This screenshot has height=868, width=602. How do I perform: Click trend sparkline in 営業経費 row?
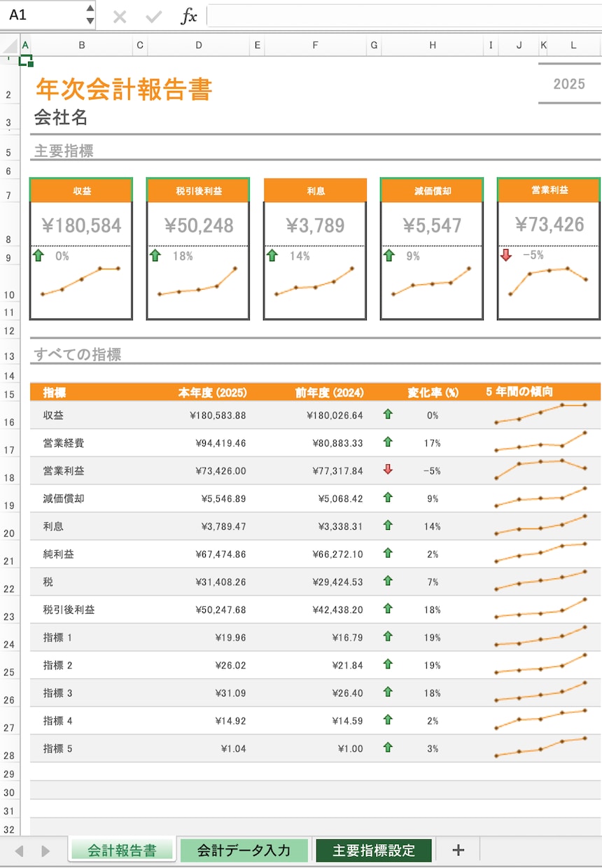click(x=540, y=442)
